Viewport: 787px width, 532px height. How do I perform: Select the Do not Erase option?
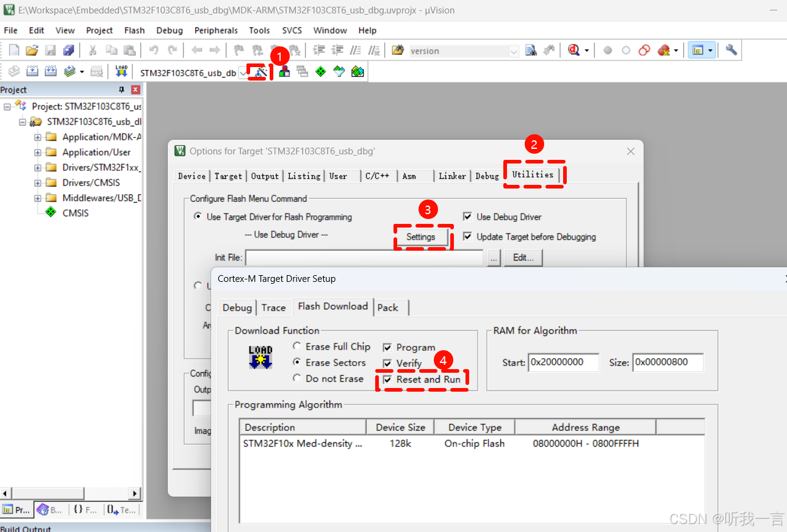point(296,378)
